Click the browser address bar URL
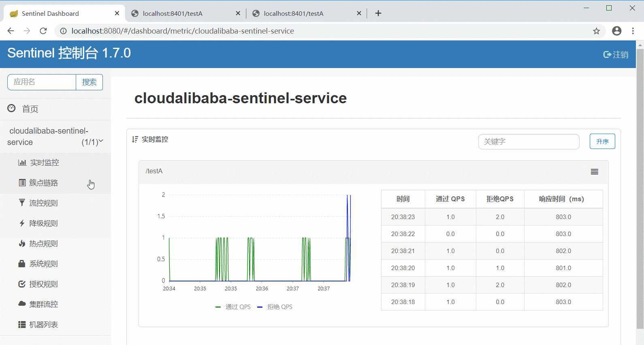644x345 pixels. (183, 31)
